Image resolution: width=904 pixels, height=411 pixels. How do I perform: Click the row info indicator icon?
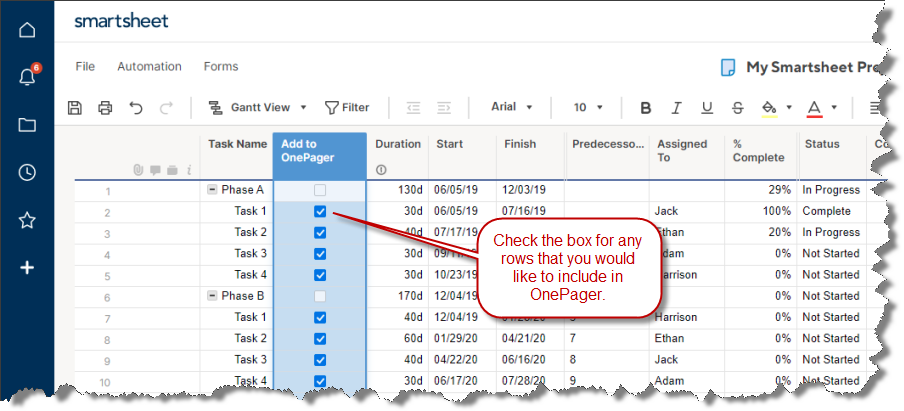point(189,170)
